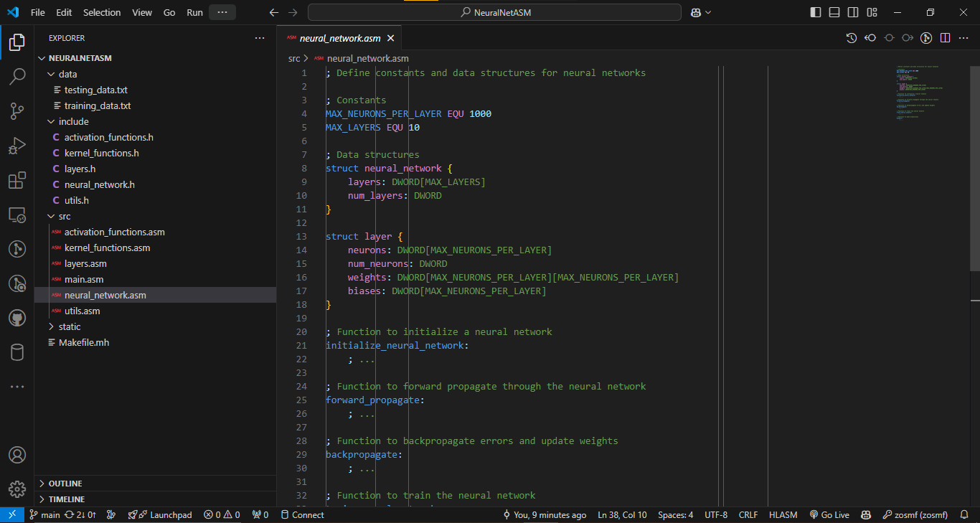
Task: Open the Copilot status icon in status bar
Action: (867, 514)
